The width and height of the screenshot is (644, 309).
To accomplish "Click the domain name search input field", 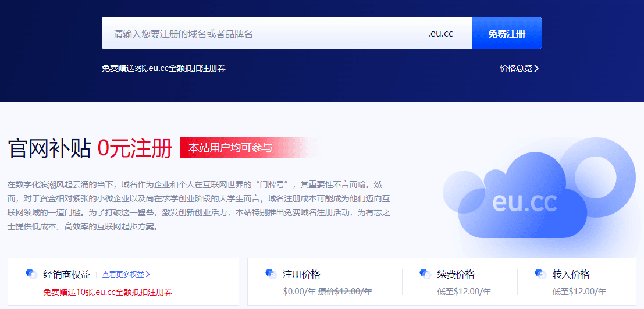I will click(256, 33).
